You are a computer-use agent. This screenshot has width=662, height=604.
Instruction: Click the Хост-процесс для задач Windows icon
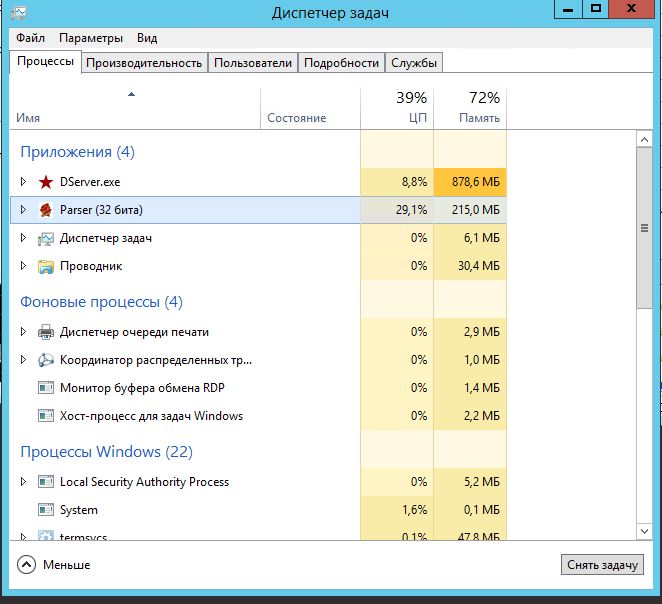coord(46,416)
